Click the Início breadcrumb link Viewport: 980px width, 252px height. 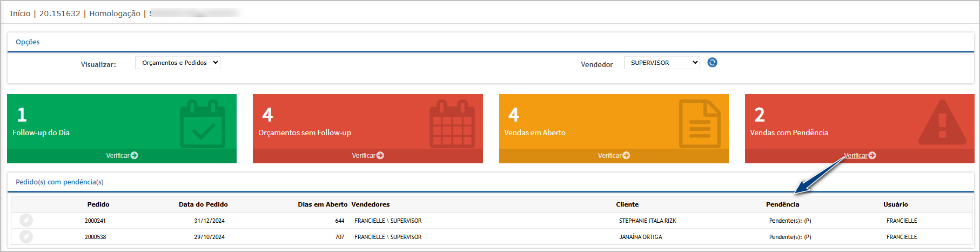pyautogui.click(x=20, y=14)
